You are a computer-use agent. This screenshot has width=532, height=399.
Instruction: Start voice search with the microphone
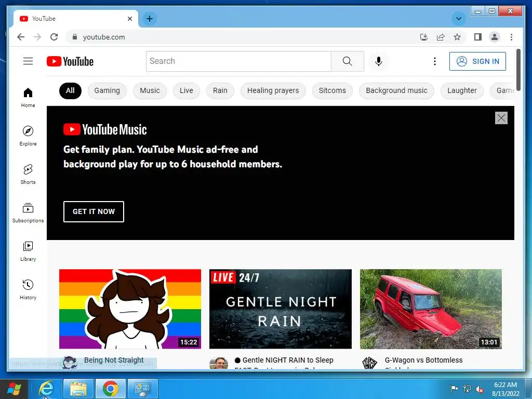[x=379, y=61]
